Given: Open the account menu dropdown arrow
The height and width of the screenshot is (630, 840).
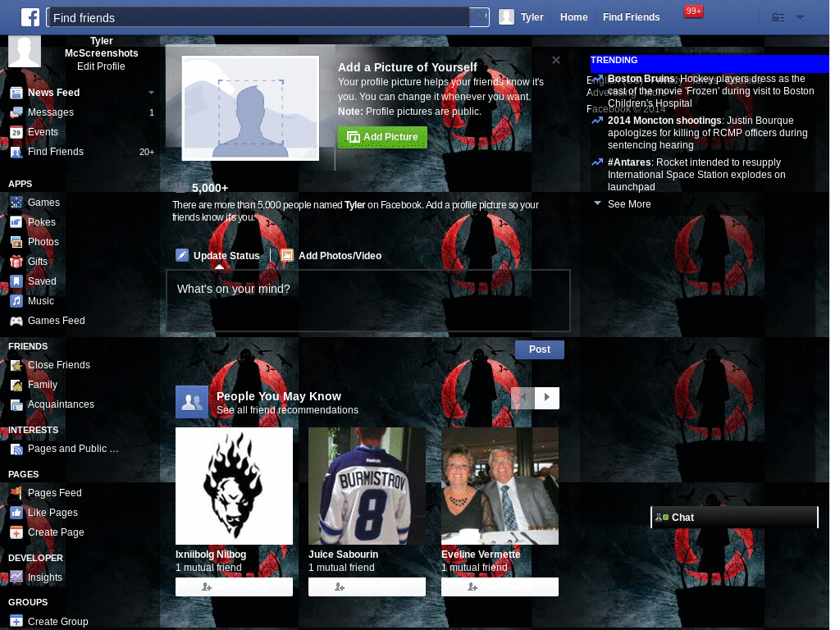Looking at the screenshot, I should pyautogui.click(x=801, y=18).
